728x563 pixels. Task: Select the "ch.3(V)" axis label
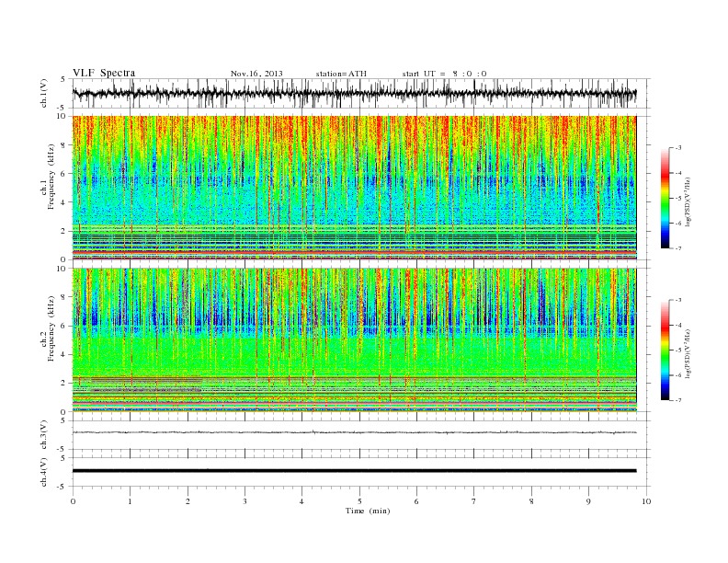(43, 435)
